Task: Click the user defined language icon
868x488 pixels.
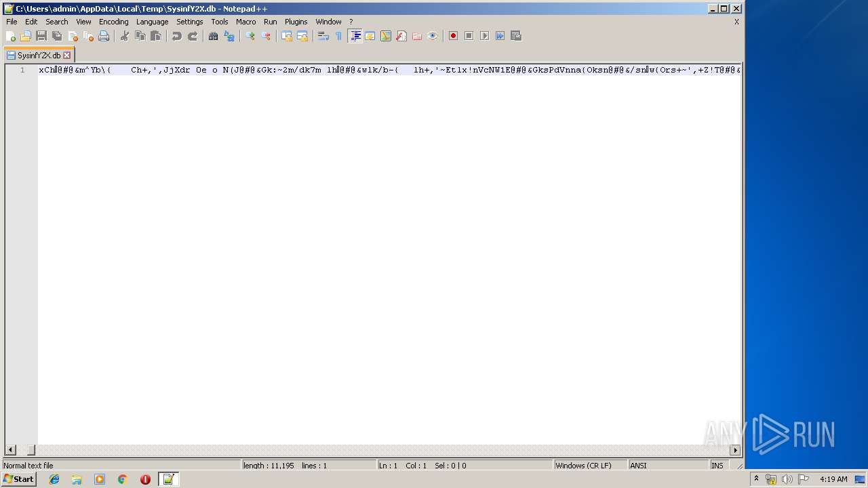Action: pyautogui.click(x=370, y=36)
